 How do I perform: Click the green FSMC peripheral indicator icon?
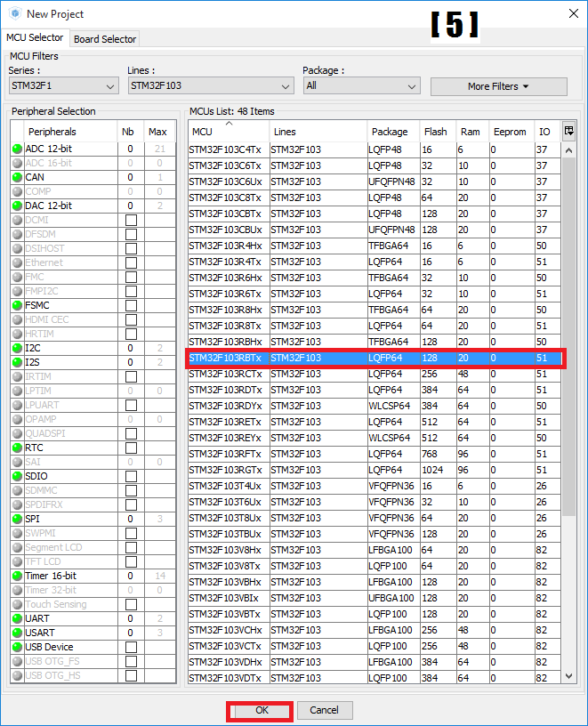pos(17,306)
